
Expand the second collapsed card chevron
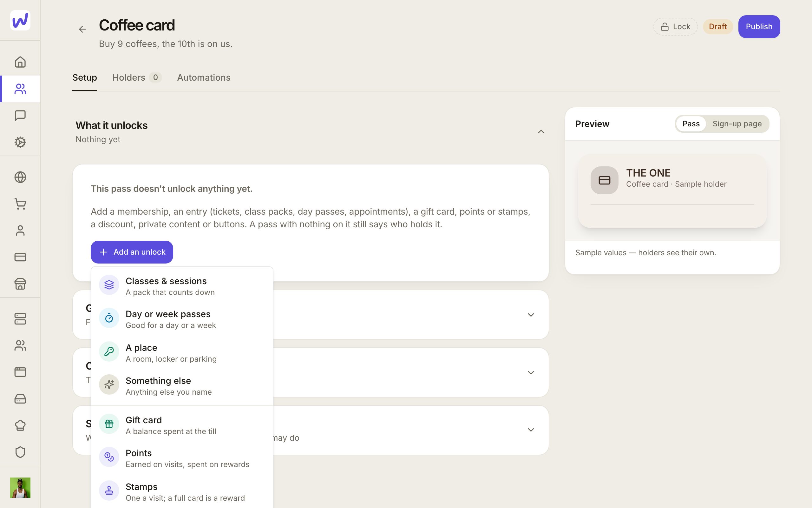tap(531, 373)
